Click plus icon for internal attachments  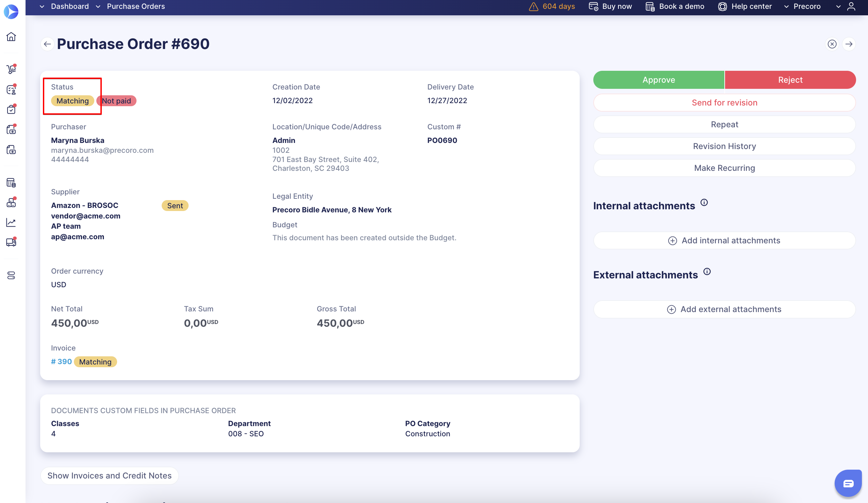tap(672, 241)
